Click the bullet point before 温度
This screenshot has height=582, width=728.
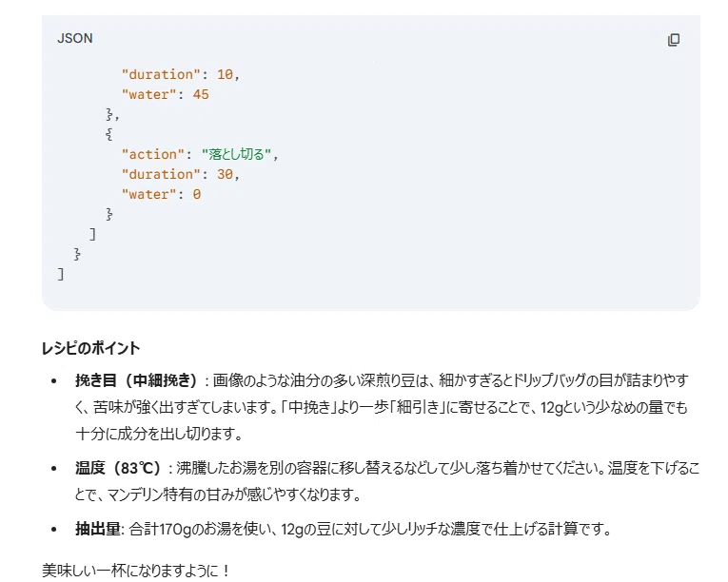[54, 468]
